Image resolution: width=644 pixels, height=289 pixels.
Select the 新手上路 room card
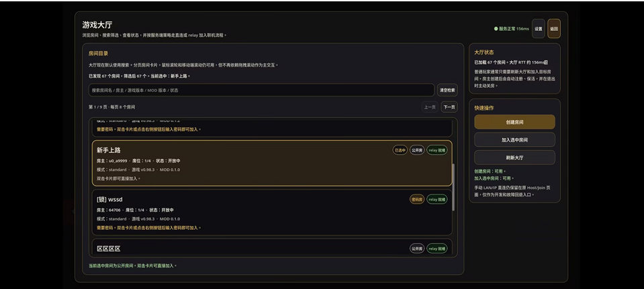tap(272, 163)
